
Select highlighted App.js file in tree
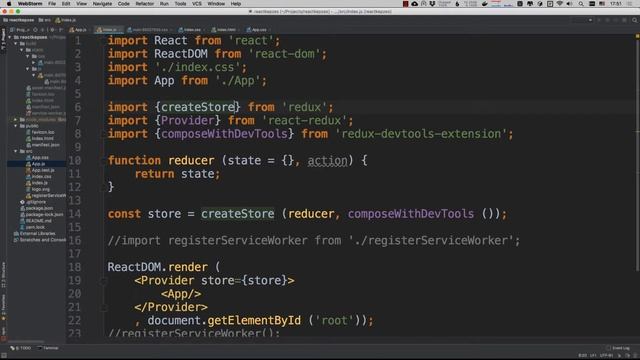pyautogui.click(x=36, y=164)
